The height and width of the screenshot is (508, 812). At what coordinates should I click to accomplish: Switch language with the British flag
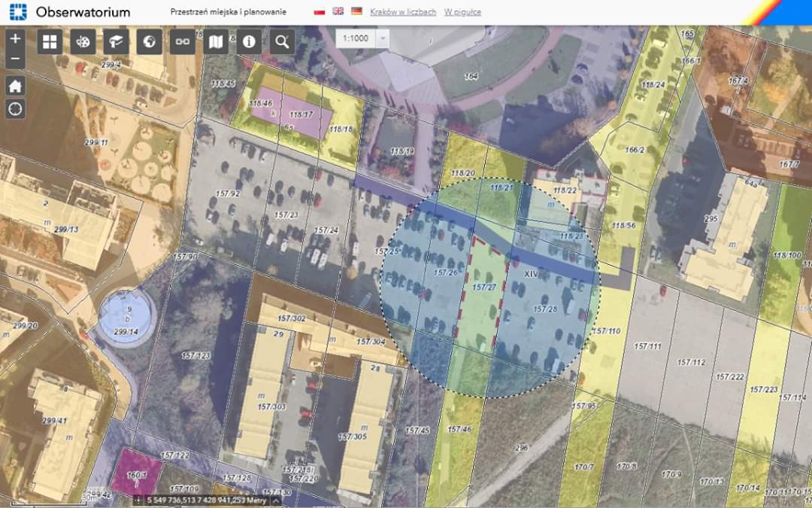[338, 11]
